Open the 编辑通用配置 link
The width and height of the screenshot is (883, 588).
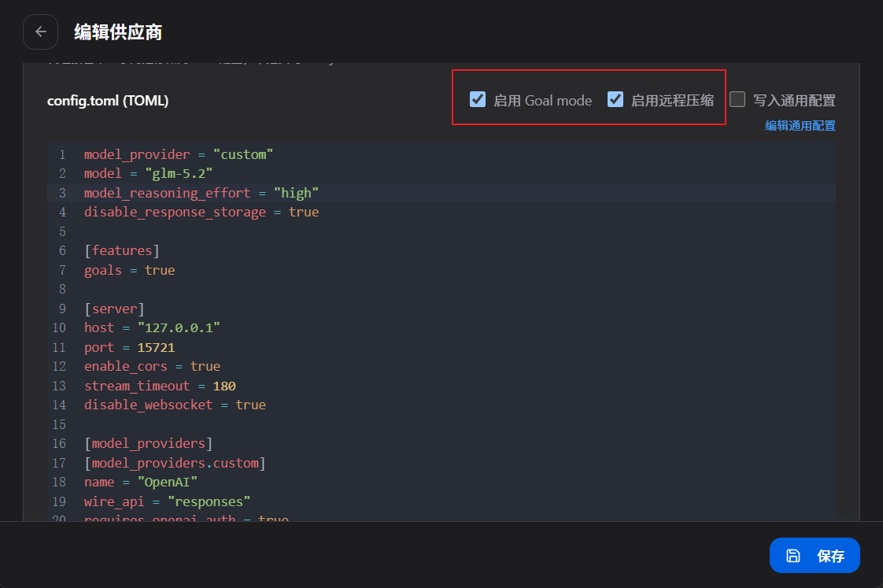(x=800, y=126)
